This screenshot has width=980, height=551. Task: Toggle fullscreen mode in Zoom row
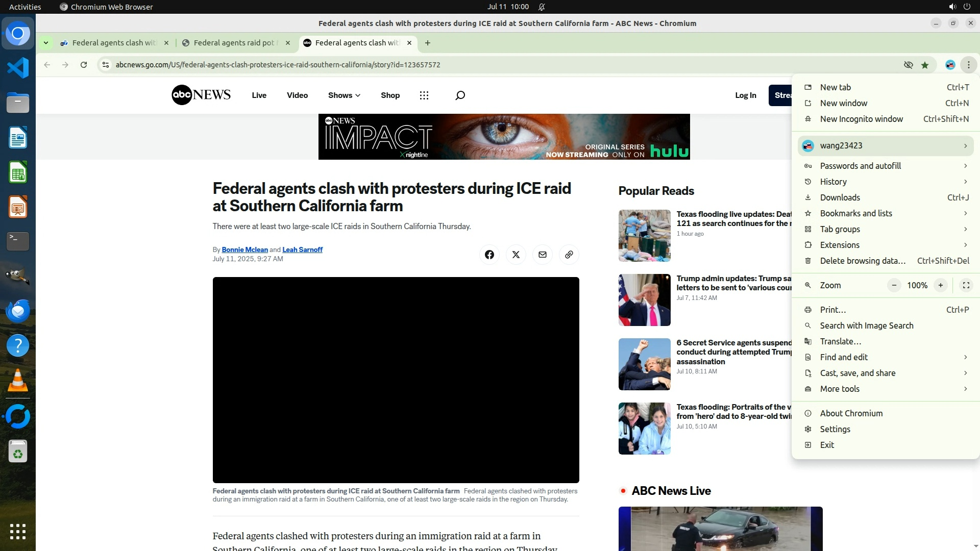click(x=966, y=285)
